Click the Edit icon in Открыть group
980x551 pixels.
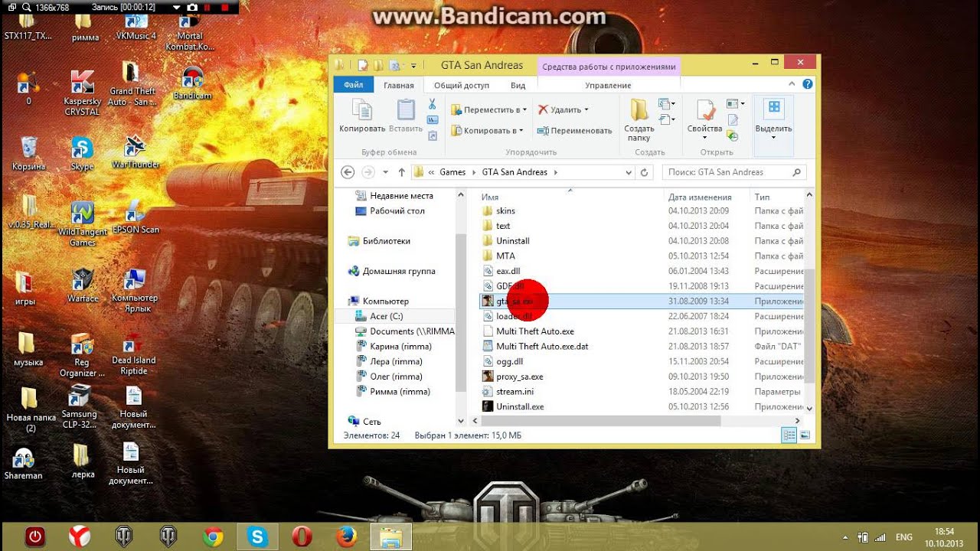tap(733, 120)
